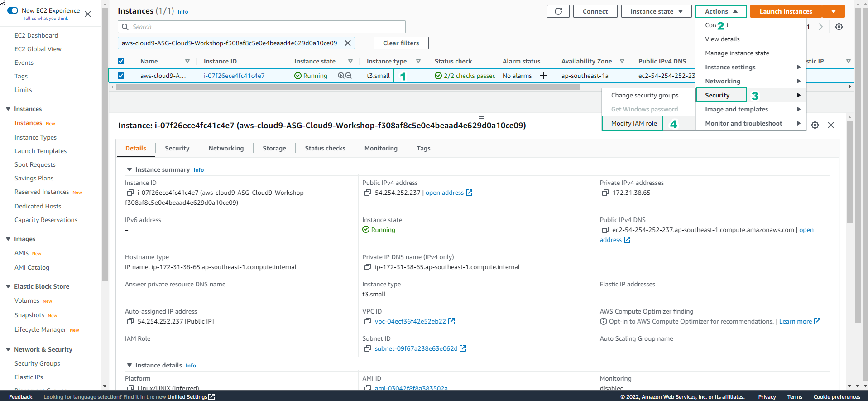Copy the VPC ID value
The width and height of the screenshot is (868, 401).
click(368, 321)
